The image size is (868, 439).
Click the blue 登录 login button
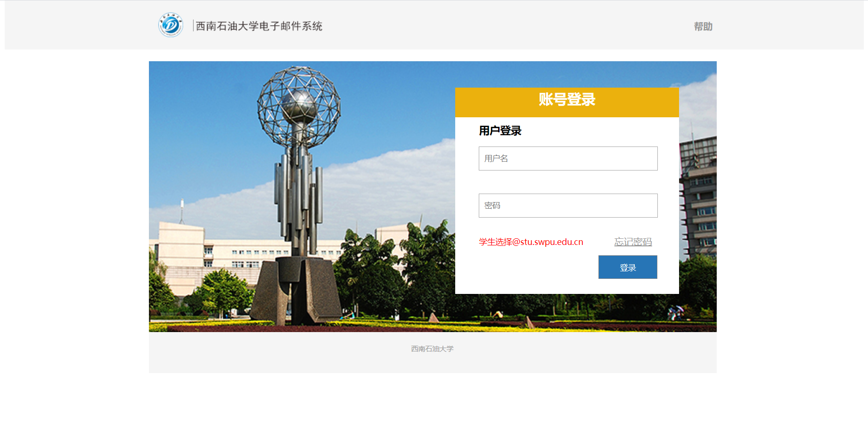tap(628, 267)
